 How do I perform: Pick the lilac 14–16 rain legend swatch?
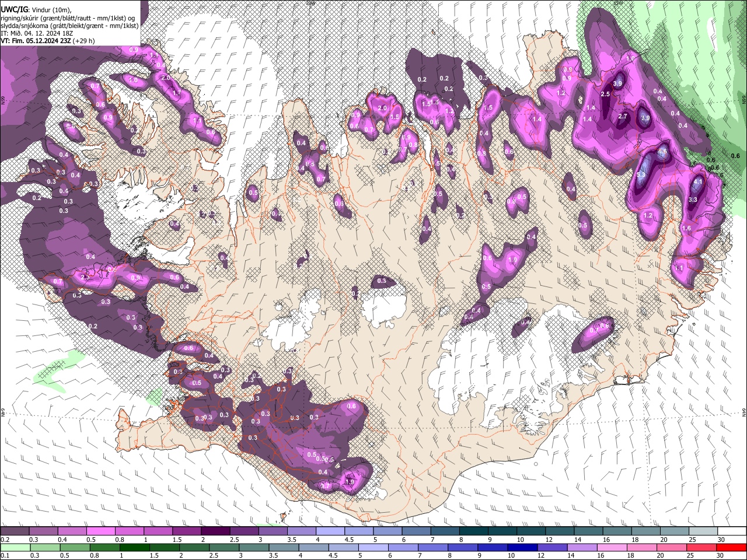(581, 547)
